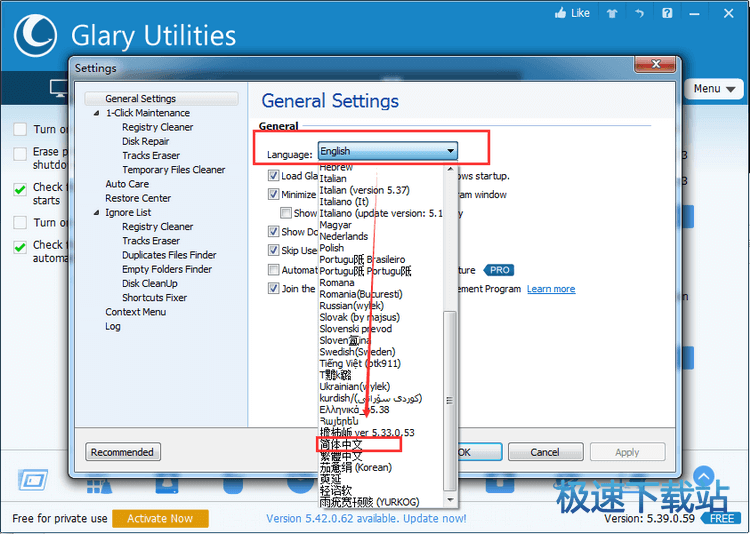This screenshot has height=534, width=750.
Task: Open the skin shirt icon
Action: [612, 13]
